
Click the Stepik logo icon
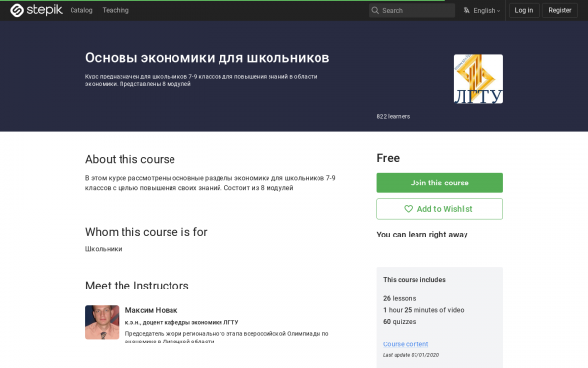17,10
